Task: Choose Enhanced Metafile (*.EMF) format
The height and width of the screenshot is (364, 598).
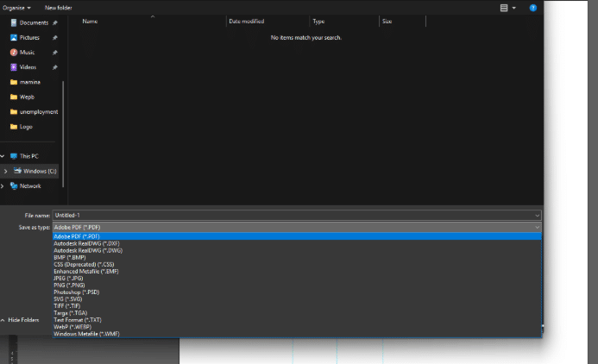Action: (297, 272)
